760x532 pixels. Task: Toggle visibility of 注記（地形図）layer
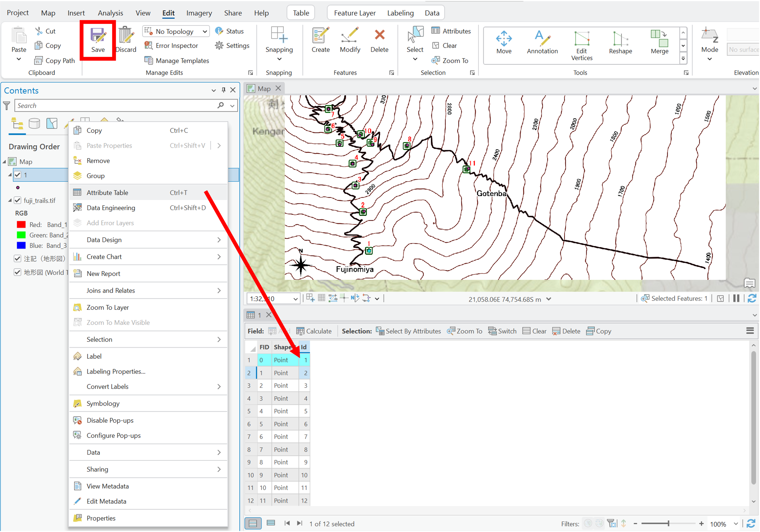[x=18, y=258]
